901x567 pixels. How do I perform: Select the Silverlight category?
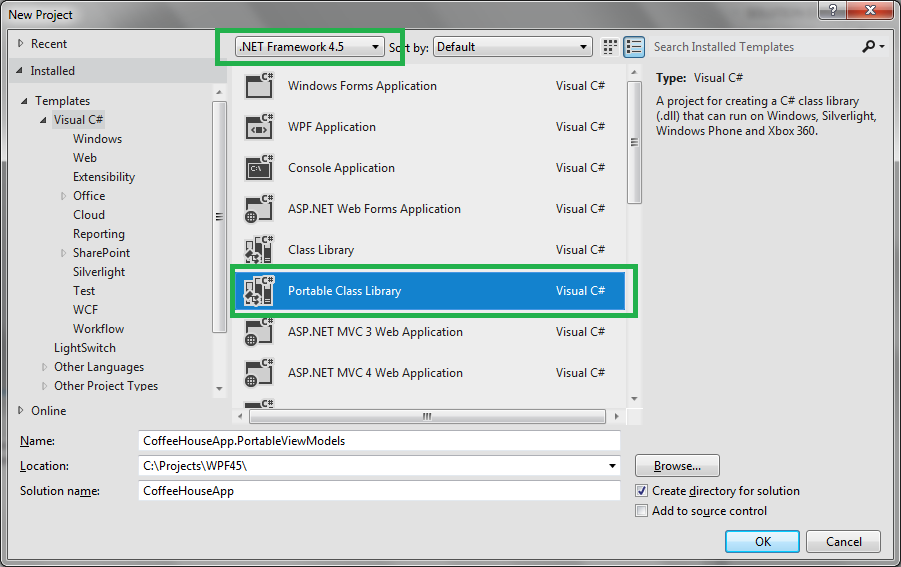click(99, 272)
